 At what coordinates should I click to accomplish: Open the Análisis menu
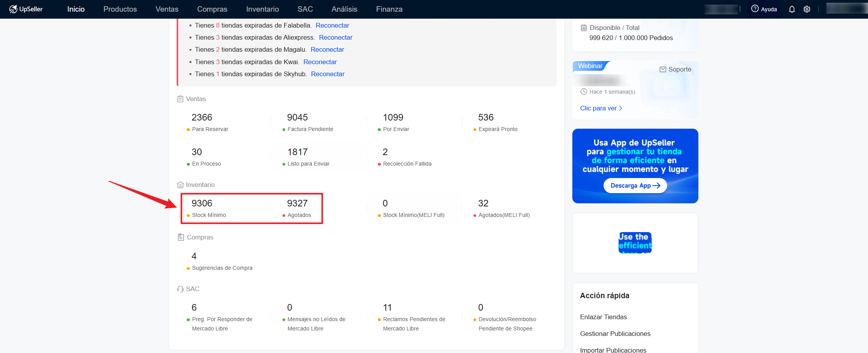[x=344, y=9]
